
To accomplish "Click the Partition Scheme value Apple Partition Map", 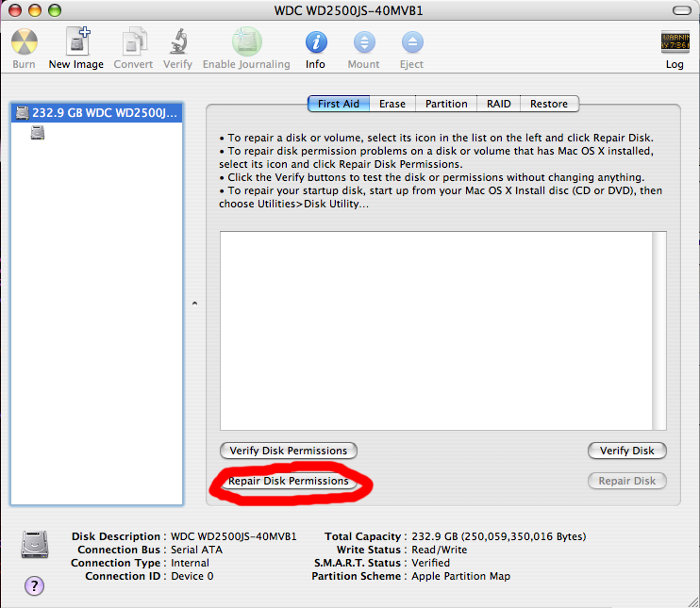I will pos(461,576).
